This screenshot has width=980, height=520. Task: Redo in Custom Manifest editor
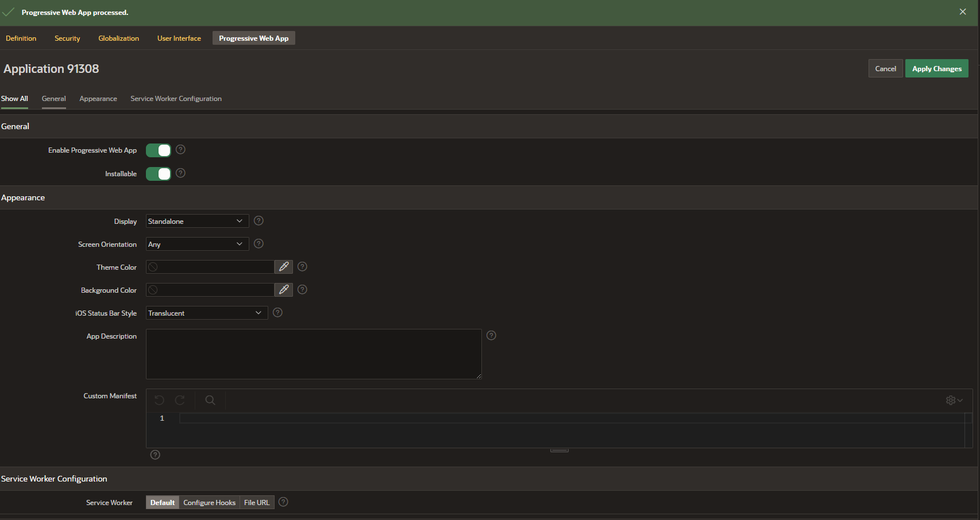pyautogui.click(x=180, y=400)
